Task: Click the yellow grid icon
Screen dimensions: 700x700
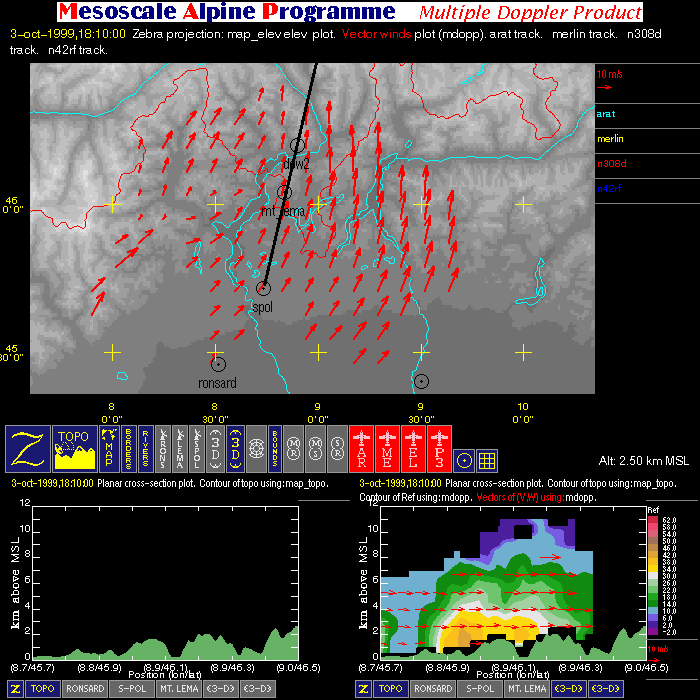Action: point(487,460)
